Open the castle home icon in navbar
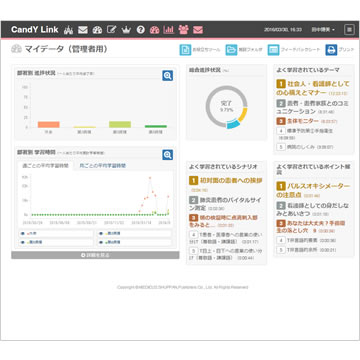Image resolution: width=360 pixels, height=360 pixels. point(68,30)
